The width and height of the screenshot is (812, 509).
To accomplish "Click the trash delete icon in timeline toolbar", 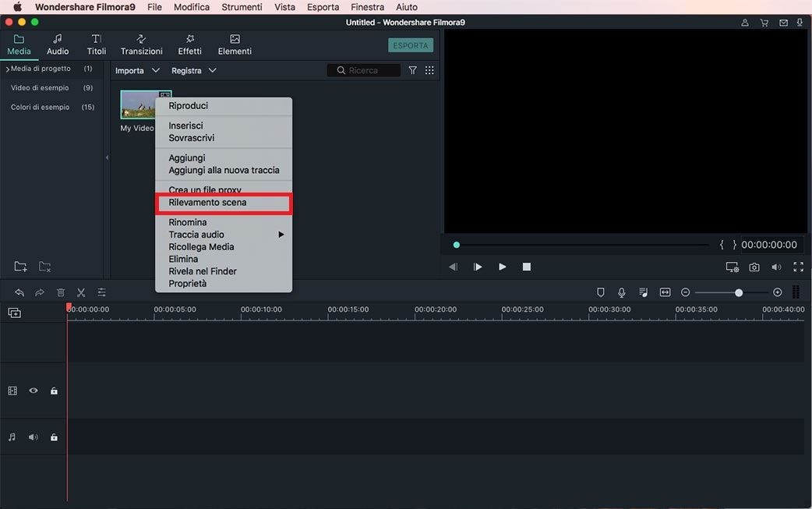I will tap(61, 292).
